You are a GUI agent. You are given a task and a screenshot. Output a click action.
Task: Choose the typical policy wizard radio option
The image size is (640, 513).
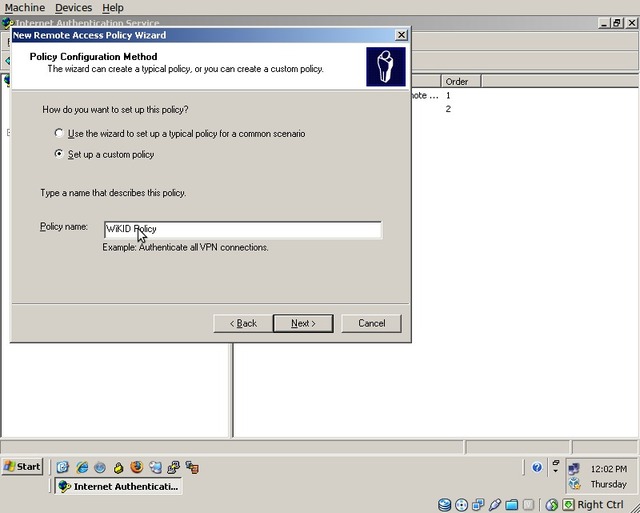pyautogui.click(x=60, y=134)
